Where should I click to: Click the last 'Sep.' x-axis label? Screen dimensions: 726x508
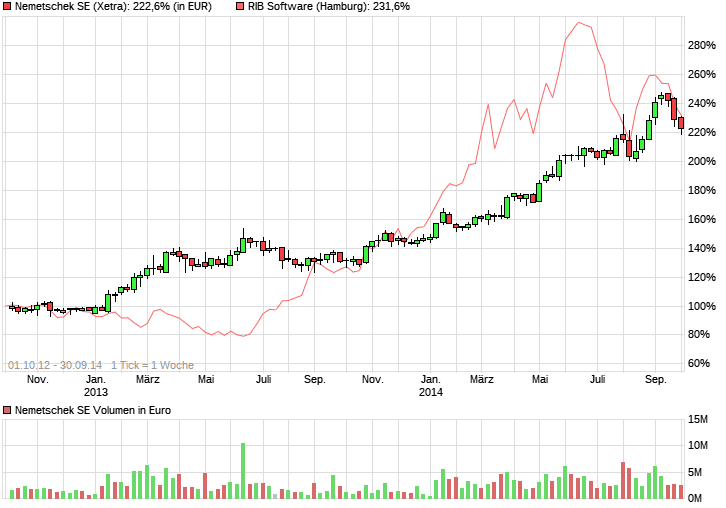tap(656, 380)
